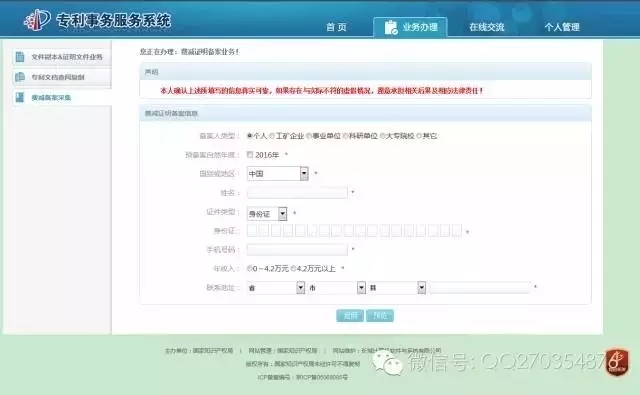640x395 pixels.
Task: Click the WeChat logo icon in footer
Action: tap(387, 363)
